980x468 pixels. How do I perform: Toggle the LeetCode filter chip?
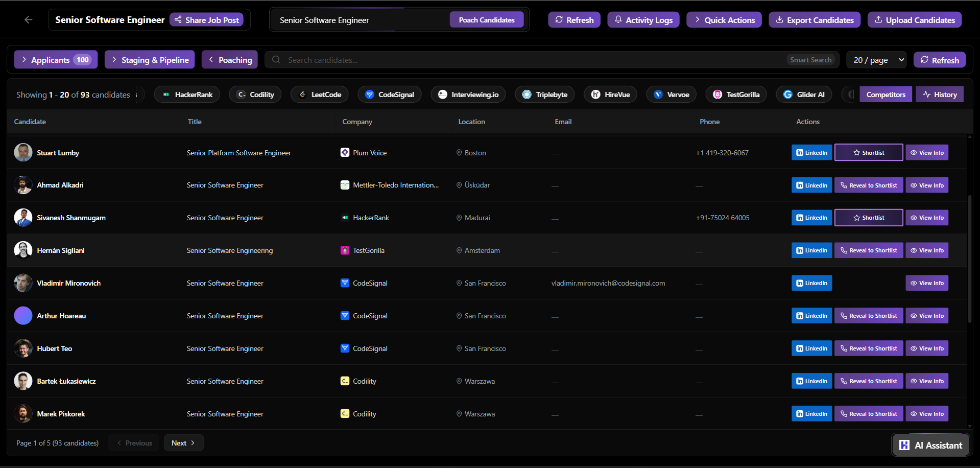320,95
